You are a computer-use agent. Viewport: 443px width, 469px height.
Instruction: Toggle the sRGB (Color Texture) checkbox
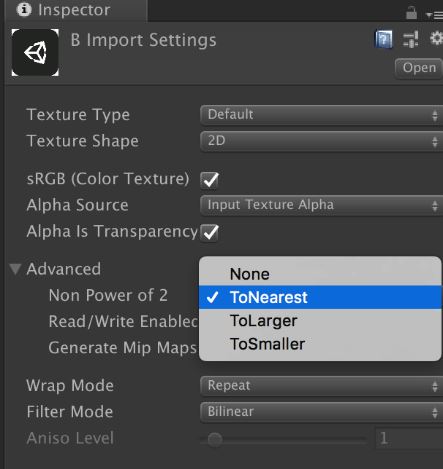pyautogui.click(x=210, y=180)
